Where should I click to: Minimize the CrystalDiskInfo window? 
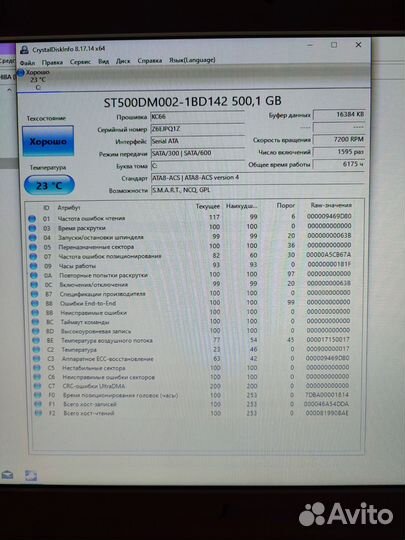(310, 45)
